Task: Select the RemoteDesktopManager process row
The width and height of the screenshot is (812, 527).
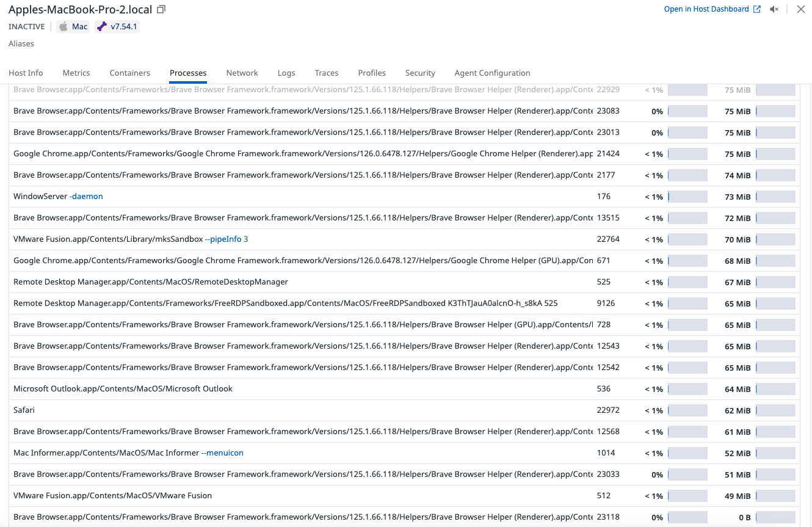Action: 404,282
